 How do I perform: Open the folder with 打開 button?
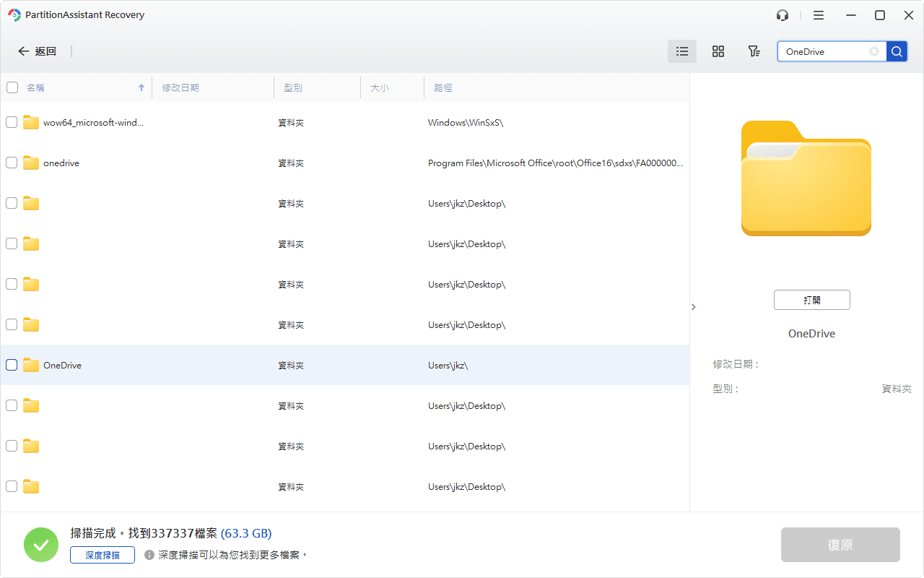[812, 300]
